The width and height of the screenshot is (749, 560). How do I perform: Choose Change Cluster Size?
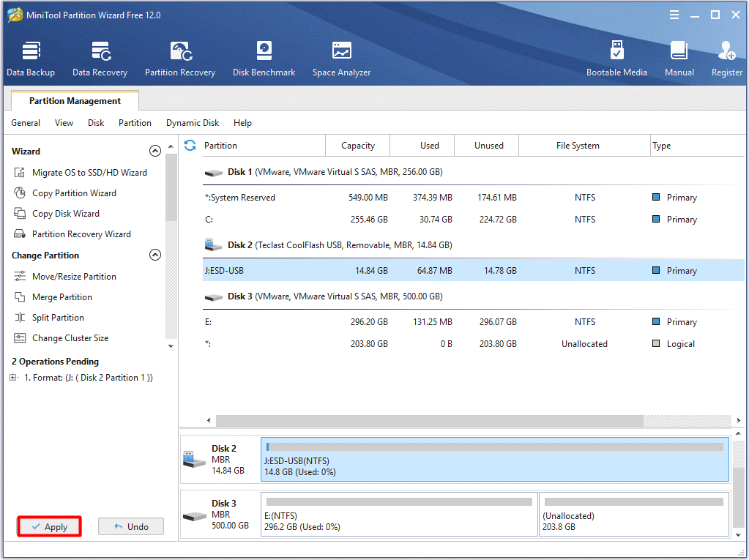tap(70, 338)
